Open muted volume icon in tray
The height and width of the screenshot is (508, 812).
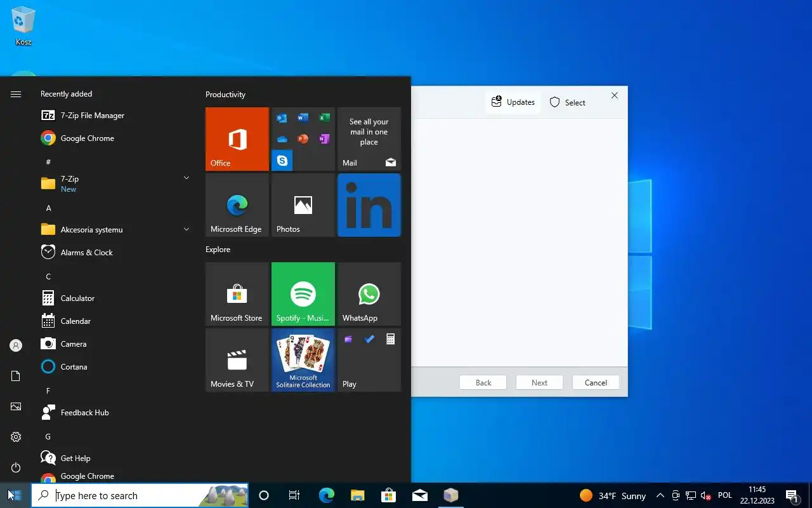pos(705,495)
